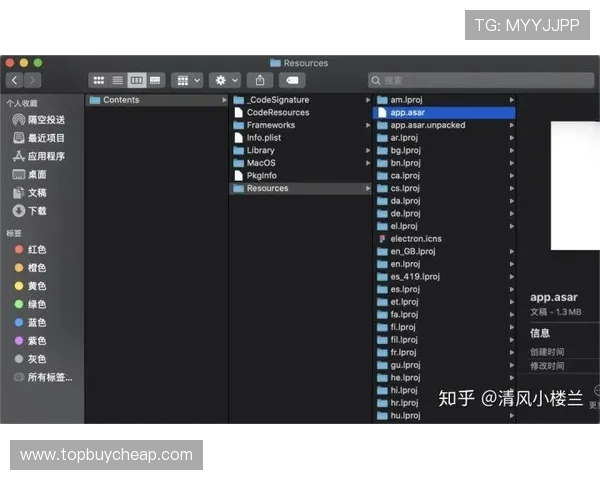This screenshot has height=480, width=600.
Task: Select the red tag 红色
Action: 30,250
